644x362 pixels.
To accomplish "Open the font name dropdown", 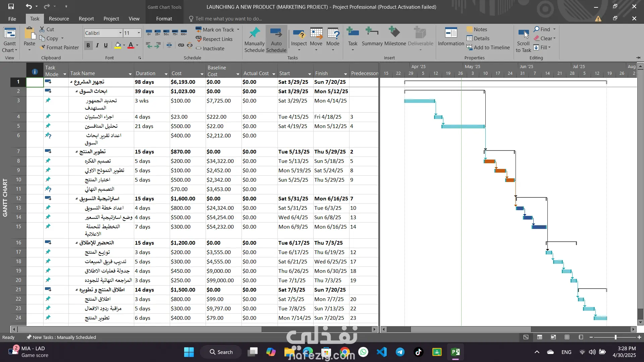I will pyautogui.click(x=120, y=33).
